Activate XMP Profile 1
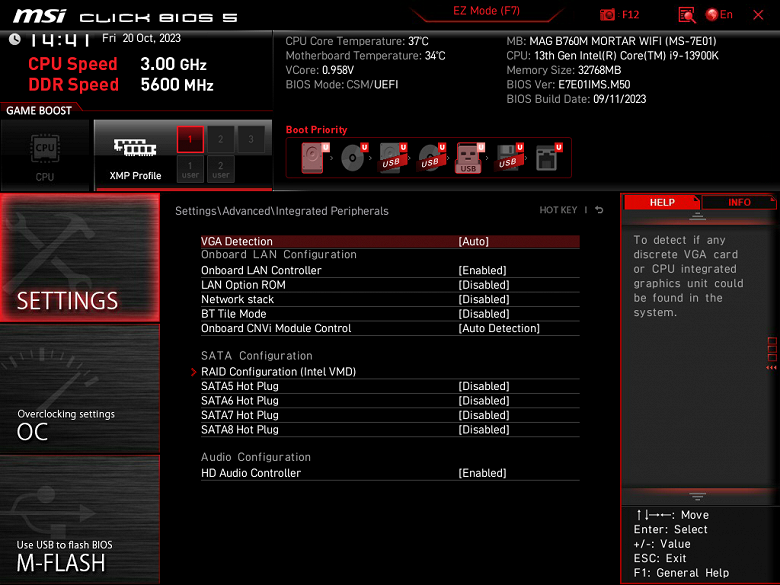The image size is (780, 585). (x=190, y=139)
